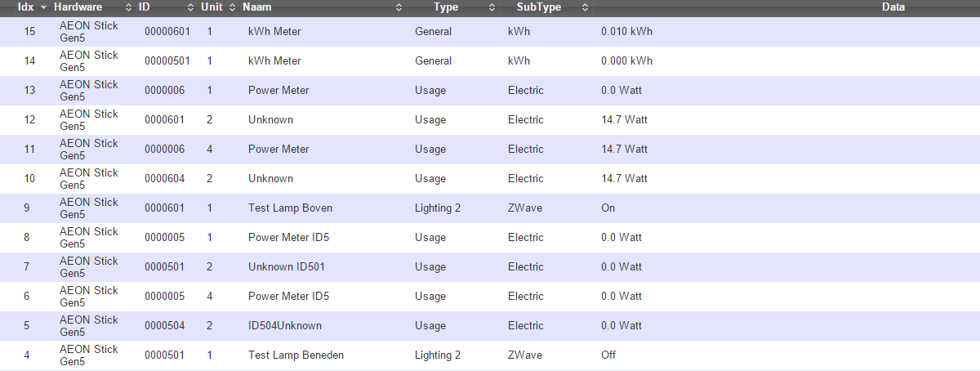Click the On status of Test Lamp Boven
The width and height of the screenshot is (980, 371).
point(608,208)
